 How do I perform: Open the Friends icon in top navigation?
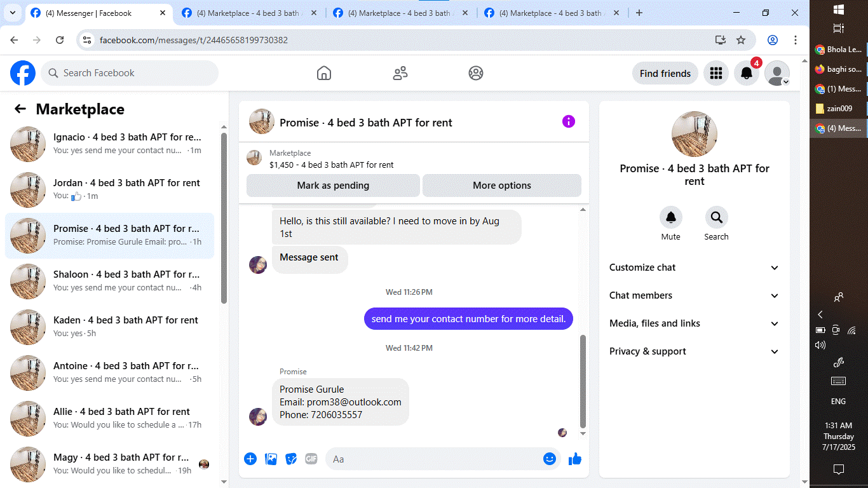pos(400,73)
